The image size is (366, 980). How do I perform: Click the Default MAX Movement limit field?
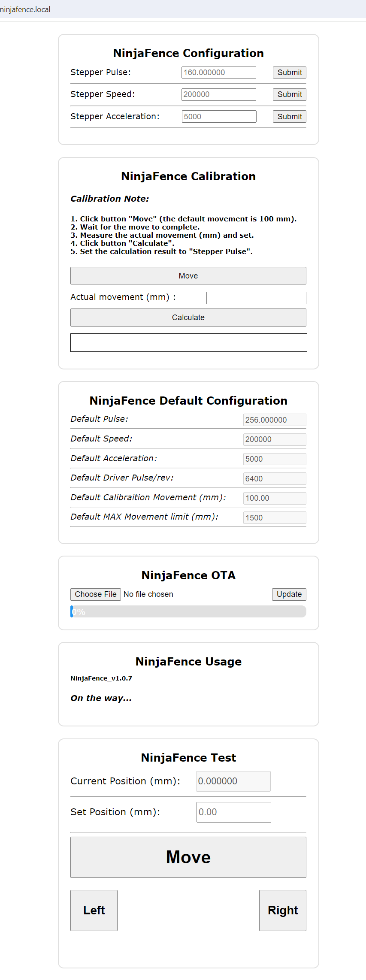pos(275,518)
